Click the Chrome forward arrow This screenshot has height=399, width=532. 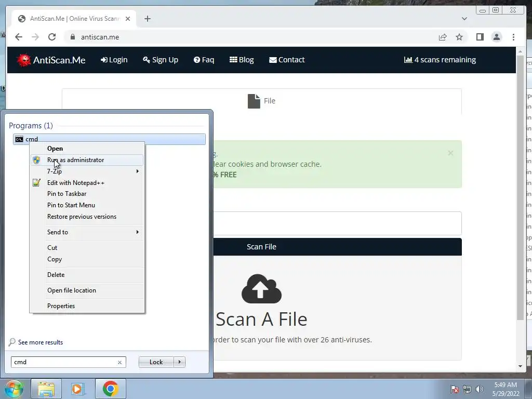coord(35,37)
